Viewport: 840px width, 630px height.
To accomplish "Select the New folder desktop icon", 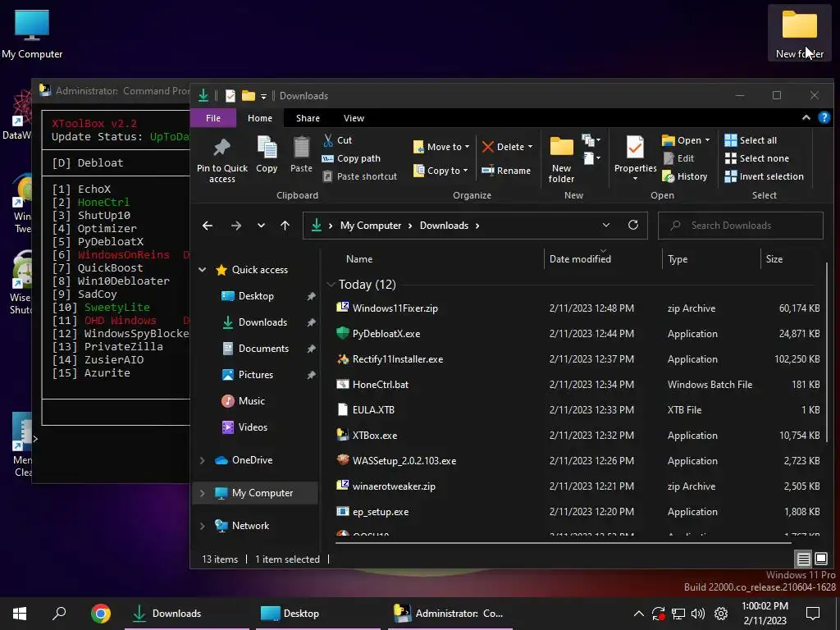I will coord(800,34).
